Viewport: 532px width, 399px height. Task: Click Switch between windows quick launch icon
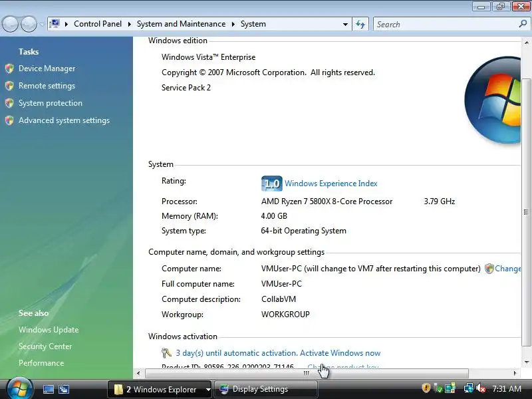pos(64,389)
